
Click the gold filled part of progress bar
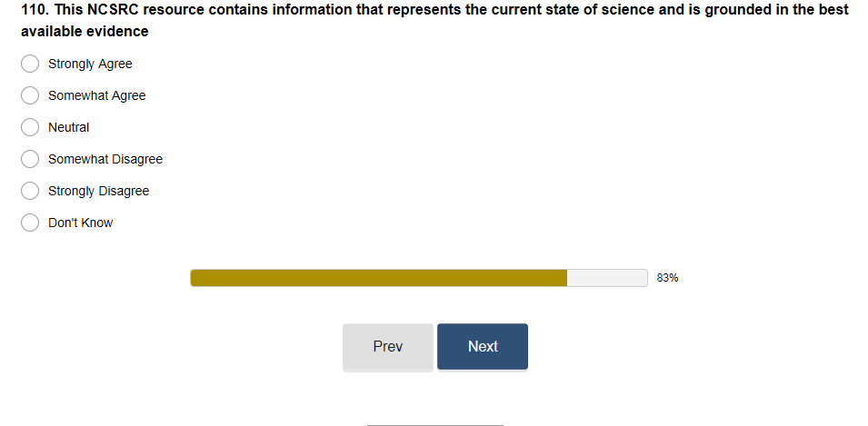click(379, 278)
